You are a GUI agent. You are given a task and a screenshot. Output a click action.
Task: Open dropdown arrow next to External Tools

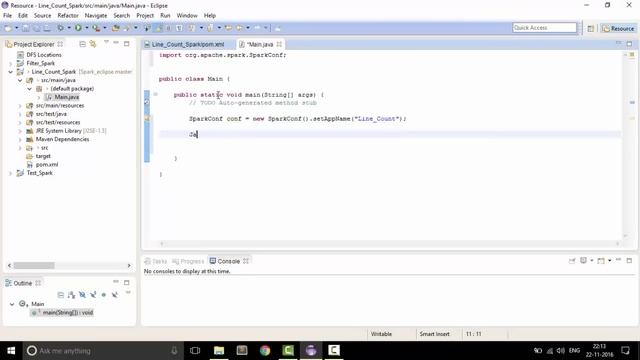tap(105, 28)
